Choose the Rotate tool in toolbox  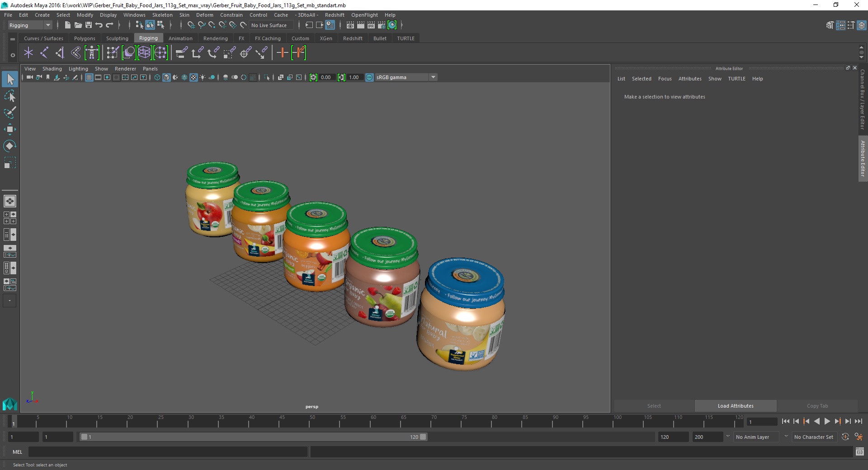click(9, 146)
